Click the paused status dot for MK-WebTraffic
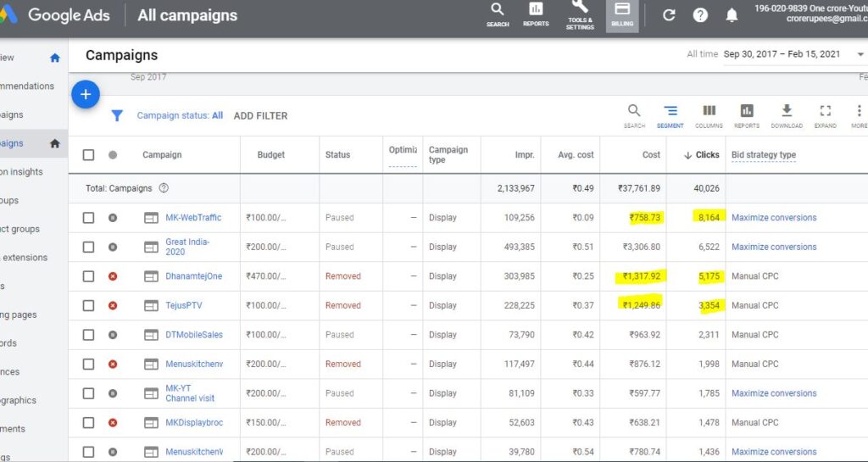The image size is (868, 462). click(113, 218)
